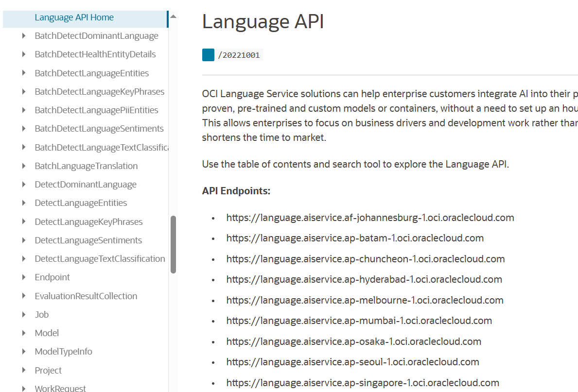This screenshot has width=578, height=392.
Task: Click the /20221001 version path text
Action: [x=239, y=55]
